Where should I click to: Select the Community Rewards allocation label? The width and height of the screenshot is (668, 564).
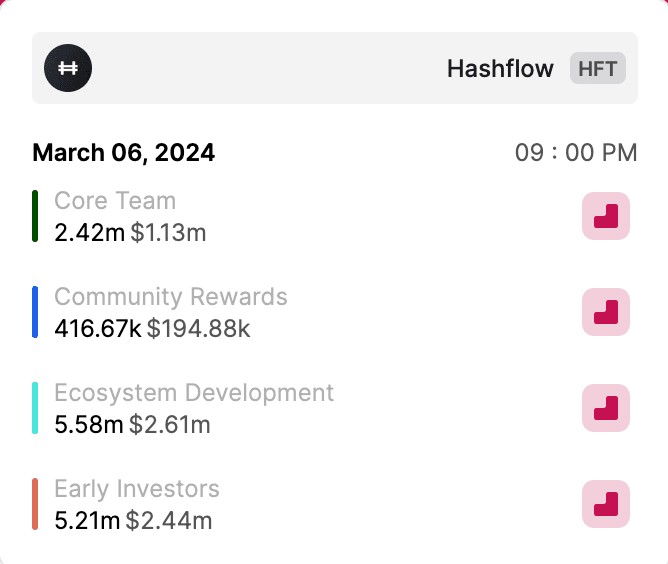(171, 297)
